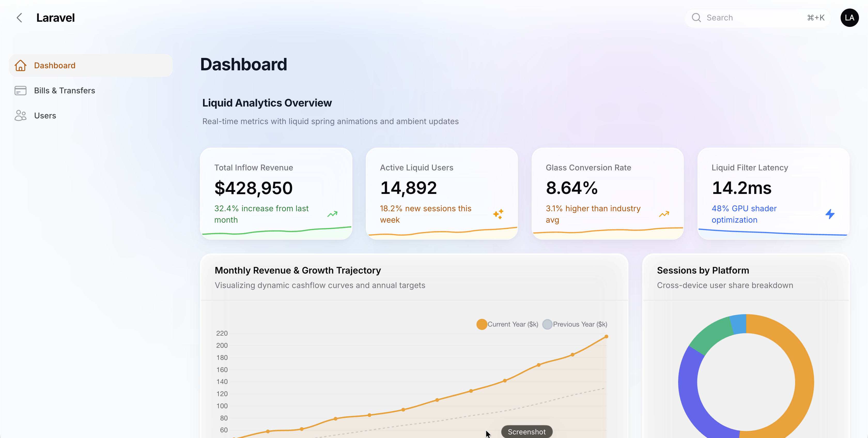Image resolution: width=868 pixels, height=438 pixels.
Task: Click the last data point on revenue line
Action: pyautogui.click(x=606, y=336)
